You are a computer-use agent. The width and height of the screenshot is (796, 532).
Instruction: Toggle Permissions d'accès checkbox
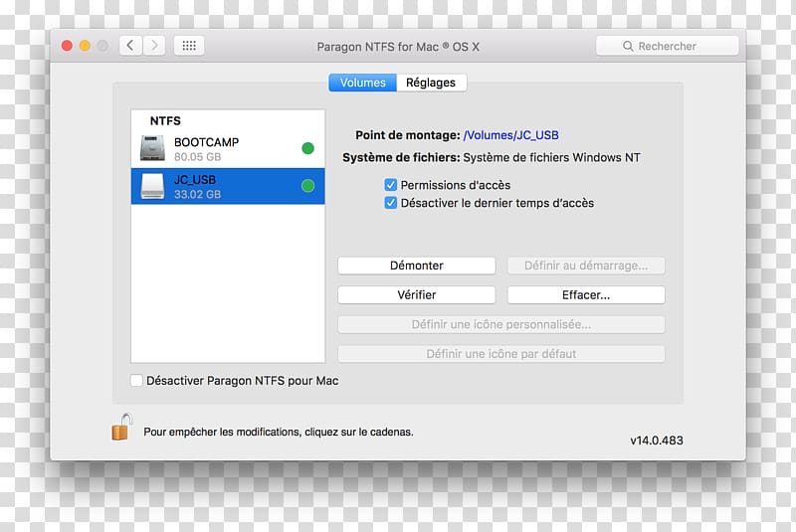390,185
